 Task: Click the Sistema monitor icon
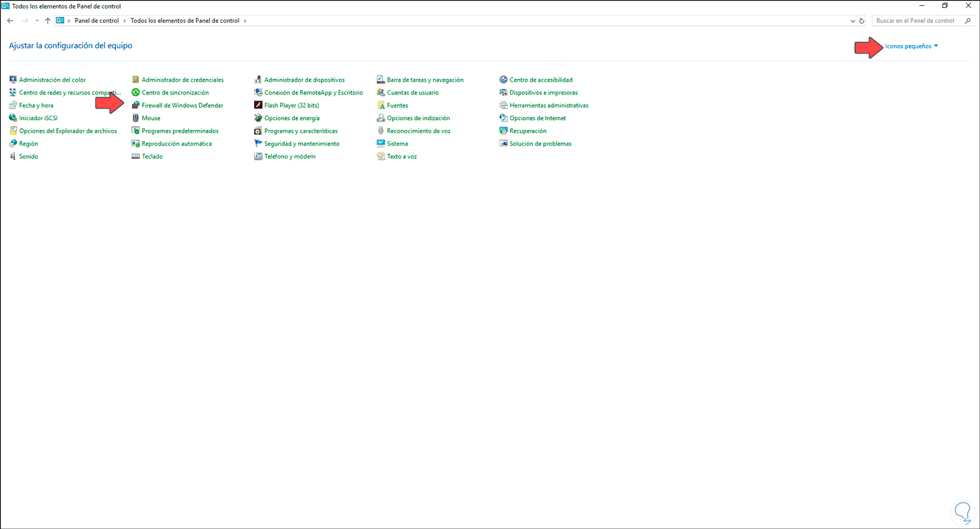point(382,144)
